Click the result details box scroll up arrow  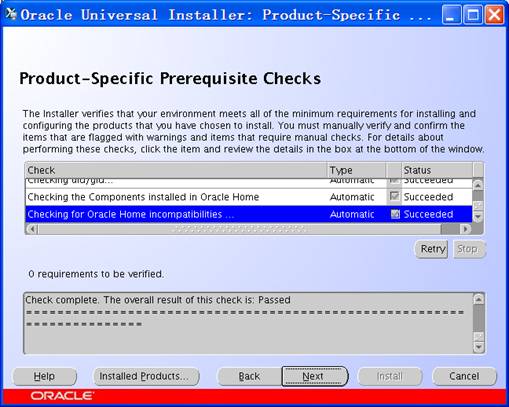[478, 299]
